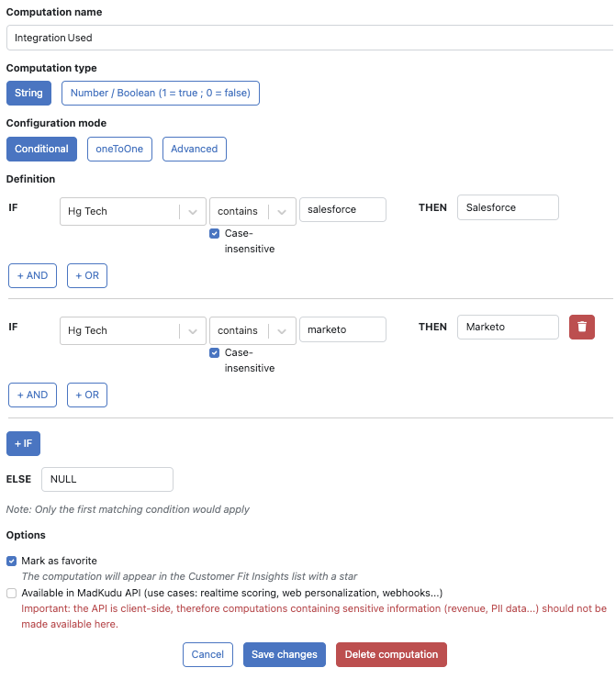The image size is (616, 679).
Task: Add AND clause to salesforce condition
Action: [32, 275]
